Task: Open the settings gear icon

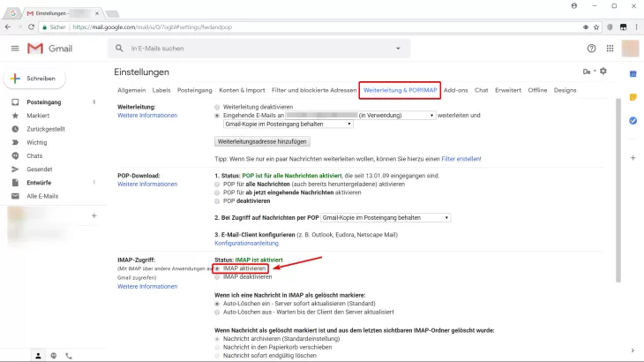Action: (603, 71)
